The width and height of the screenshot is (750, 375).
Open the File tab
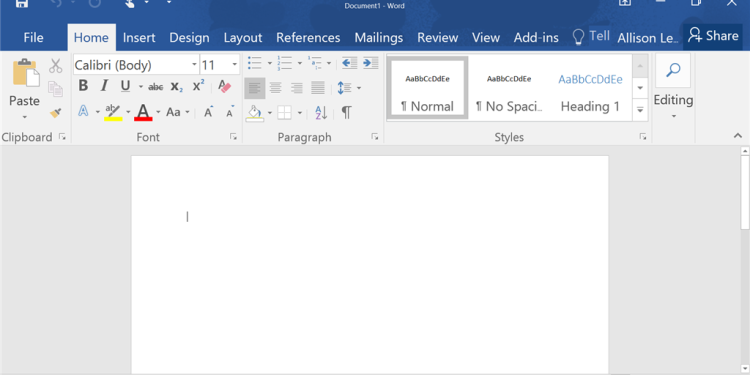click(x=33, y=38)
